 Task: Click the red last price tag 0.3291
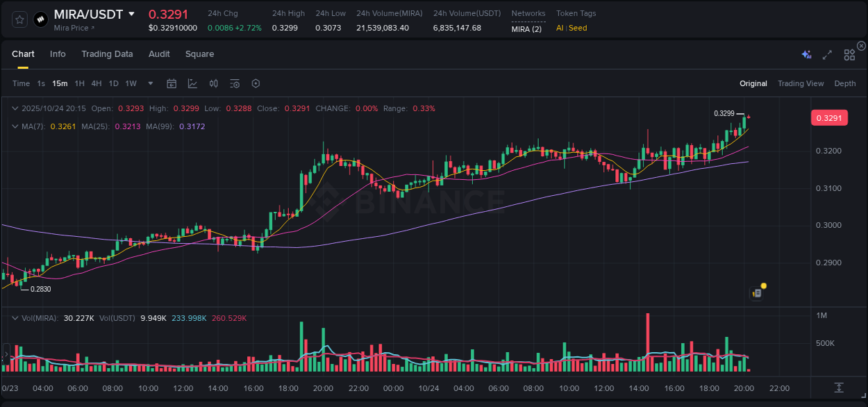click(x=829, y=117)
